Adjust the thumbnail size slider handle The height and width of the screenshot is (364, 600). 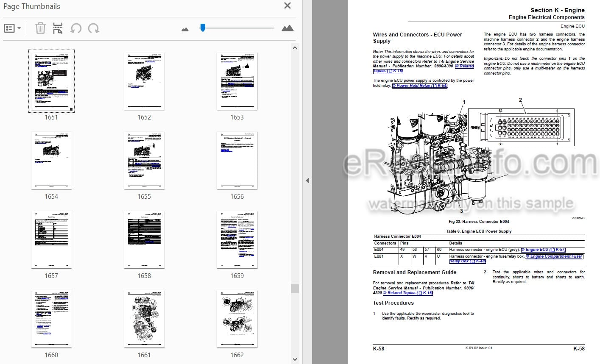(x=203, y=28)
